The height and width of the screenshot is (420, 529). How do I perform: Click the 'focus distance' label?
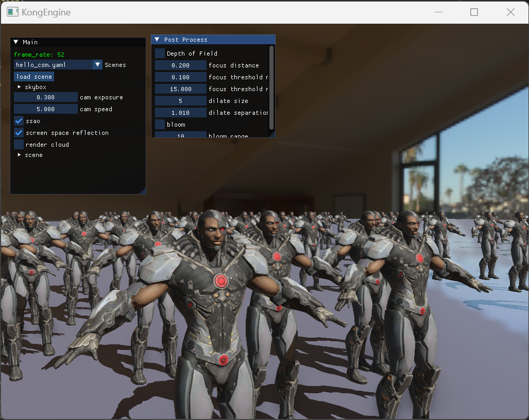pos(234,65)
